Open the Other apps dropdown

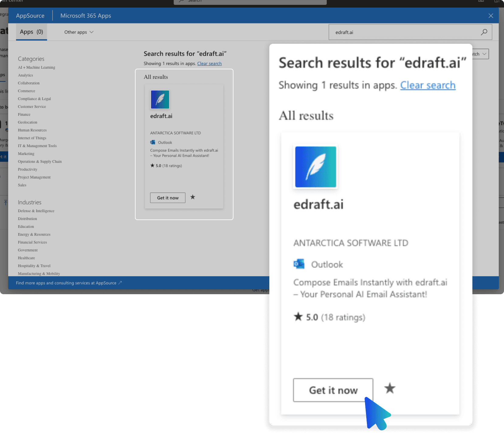[79, 32]
